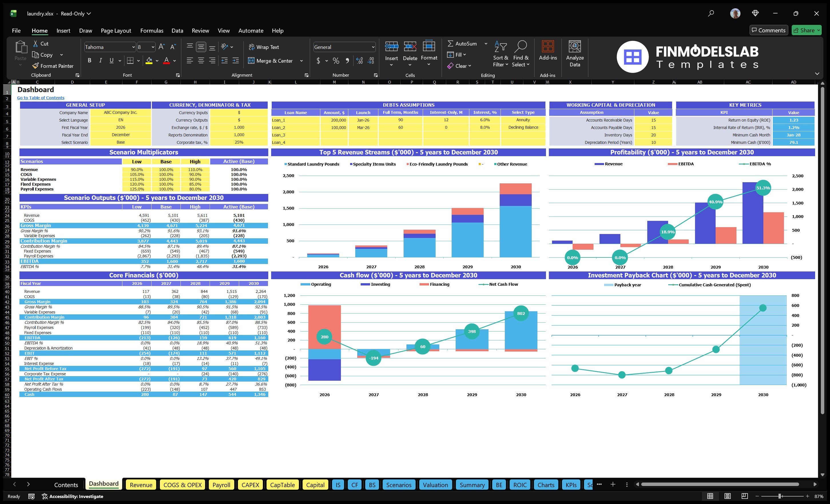
Task: Click the Share button
Action: pyautogui.click(x=807, y=30)
